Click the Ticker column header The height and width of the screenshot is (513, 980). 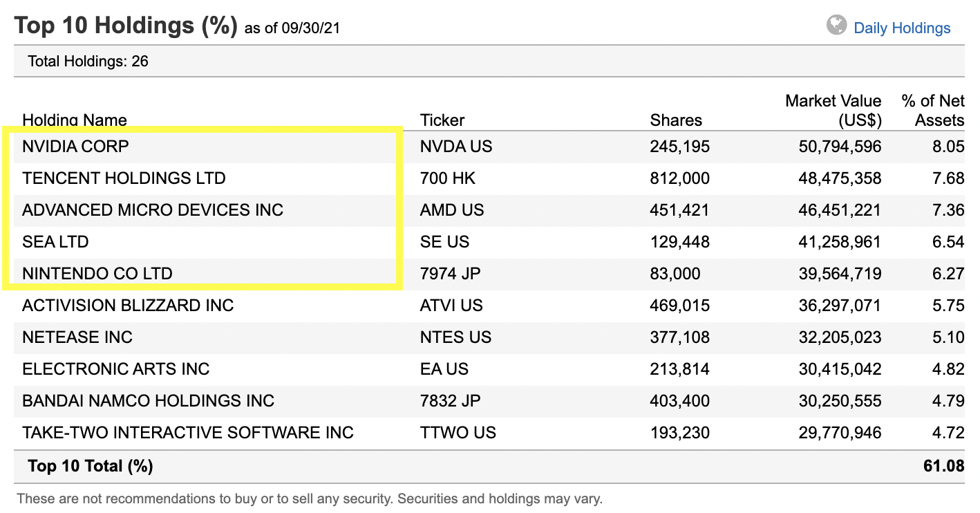pyautogui.click(x=442, y=120)
